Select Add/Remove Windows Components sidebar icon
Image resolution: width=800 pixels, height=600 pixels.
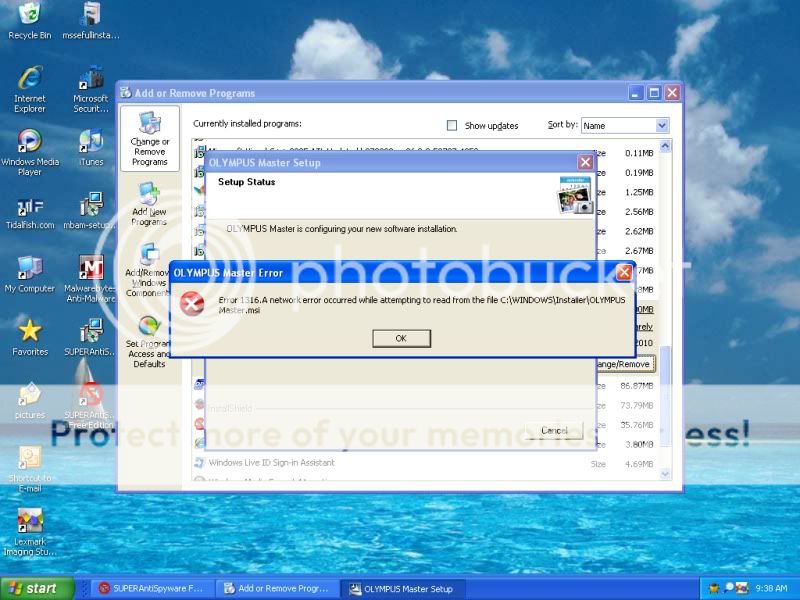pyautogui.click(x=148, y=270)
